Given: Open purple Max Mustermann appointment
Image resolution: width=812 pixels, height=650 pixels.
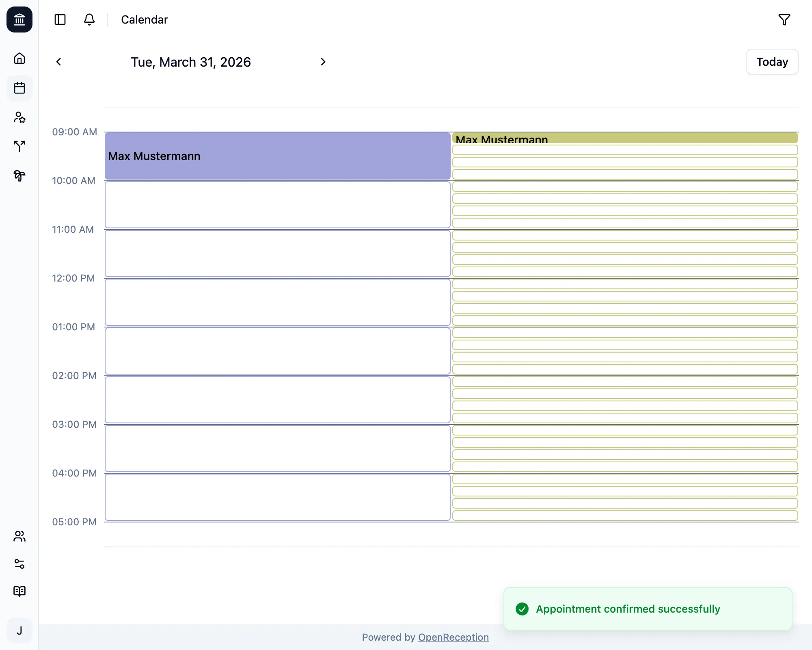Looking at the screenshot, I should [277, 156].
